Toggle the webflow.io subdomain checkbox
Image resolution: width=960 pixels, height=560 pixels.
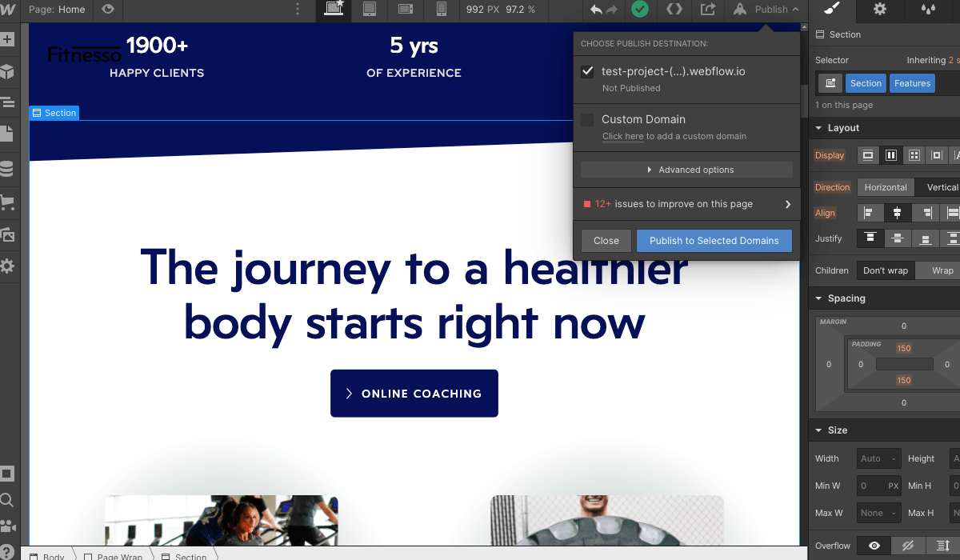587,72
